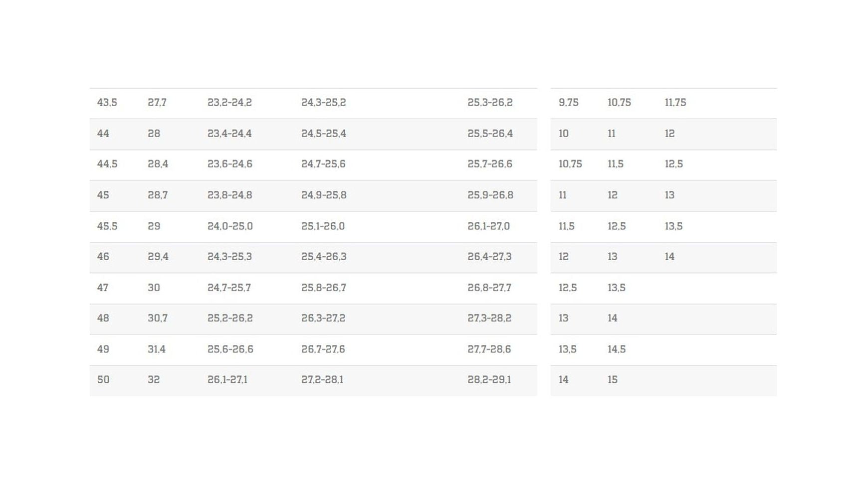Click the 24,0-25,0 range cell
The width and height of the screenshot is (868, 488).
(230, 226)
